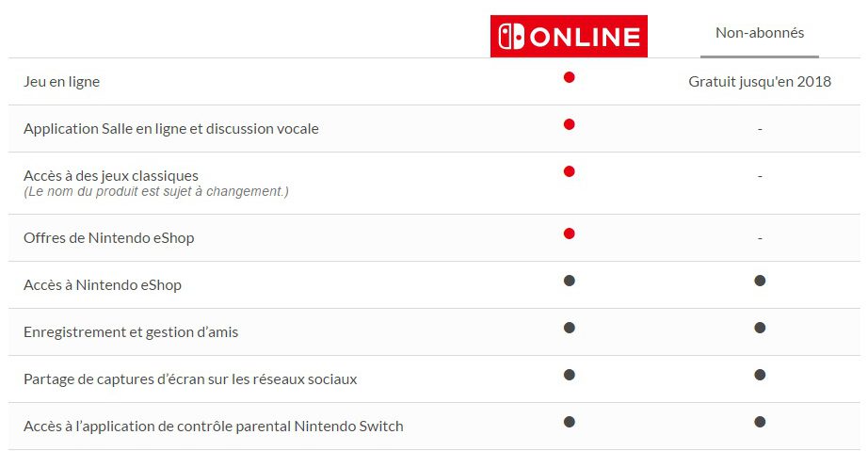Click Application Salle en ligne et discussion vocale
This screenshot has width=868, height=451.
point(170,129)
